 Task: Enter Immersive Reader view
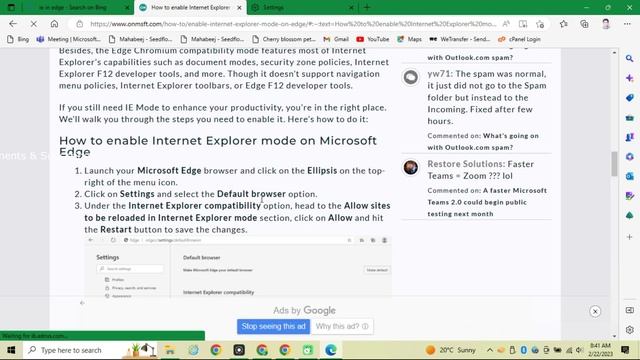(x=523, y=24)
